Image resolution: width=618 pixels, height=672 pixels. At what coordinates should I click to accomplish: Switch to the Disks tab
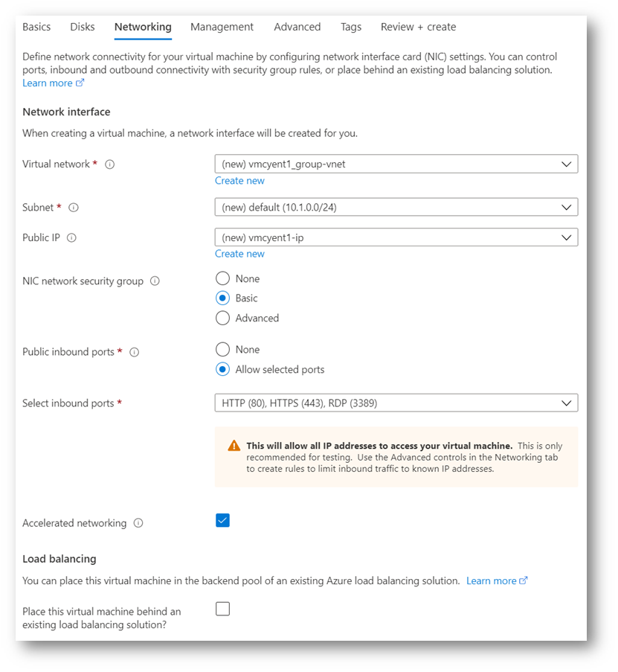point(83,27)
